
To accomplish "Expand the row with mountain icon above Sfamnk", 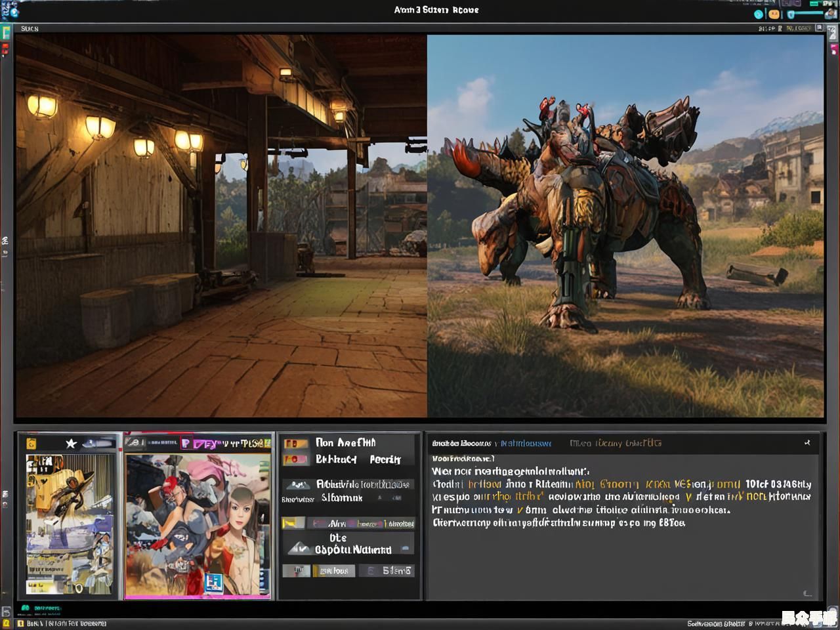I will (297, 485).
